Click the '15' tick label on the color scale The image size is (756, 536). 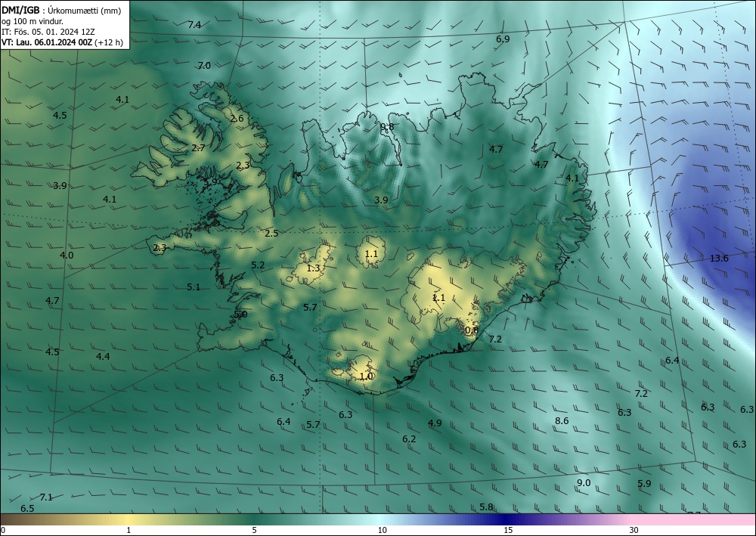tap(508, 531)
